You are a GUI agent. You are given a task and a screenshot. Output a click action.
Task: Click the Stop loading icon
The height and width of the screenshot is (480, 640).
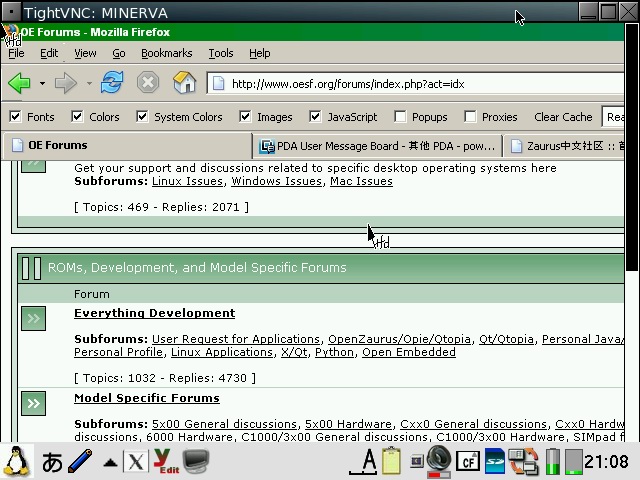pyautogui.click(x=147, y=83)
